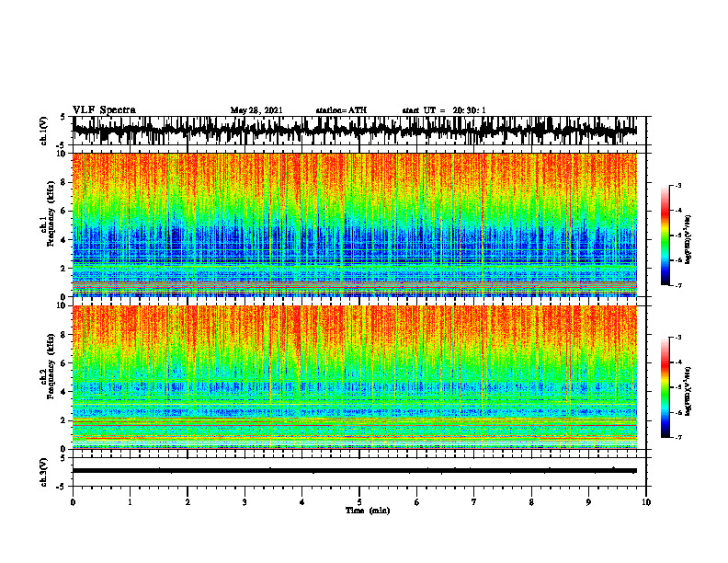Click the "Time (min)" axis title

click(x=368, y=511)
